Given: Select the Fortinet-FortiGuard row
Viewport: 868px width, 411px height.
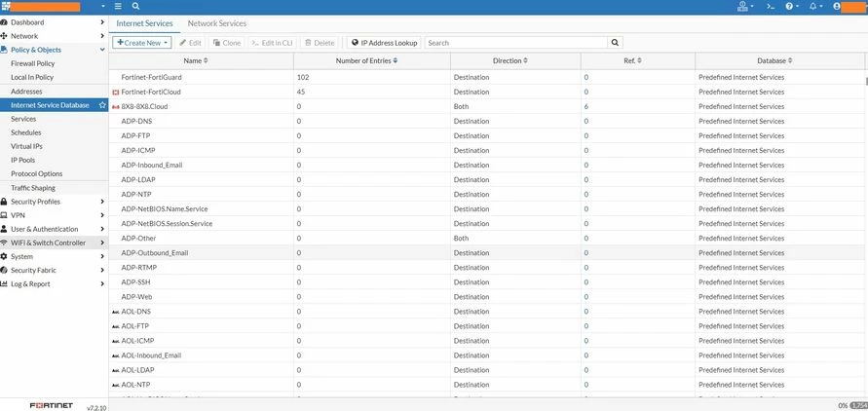Looking at the screenshot, I should click(x=486, y=78).
